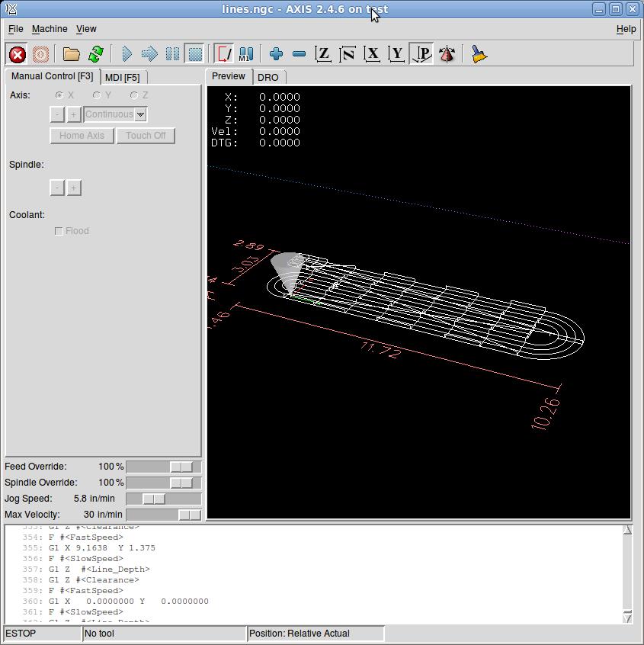Select the Y axis radio button
This screenshot has width=644, height=645.
97,95
